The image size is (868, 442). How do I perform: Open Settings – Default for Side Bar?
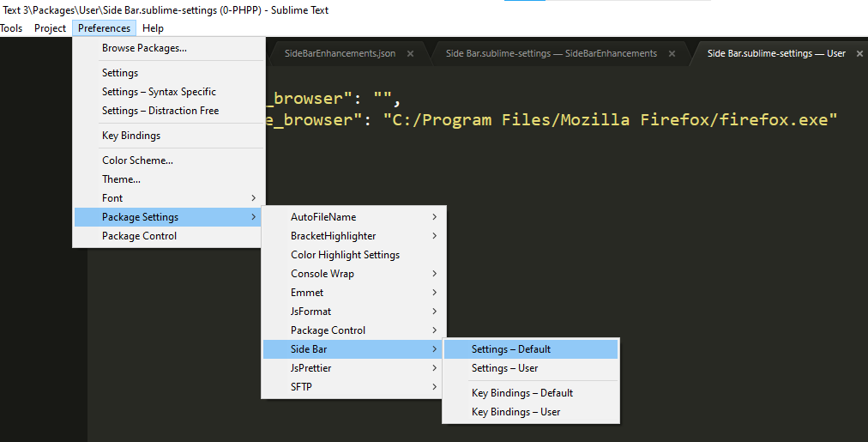click(x=511, y=349)
